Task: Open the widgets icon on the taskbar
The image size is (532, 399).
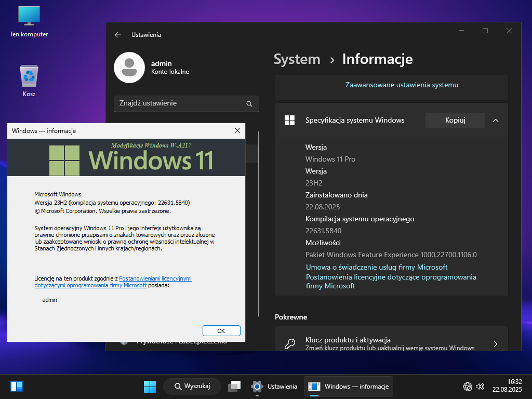Action: 17,387
